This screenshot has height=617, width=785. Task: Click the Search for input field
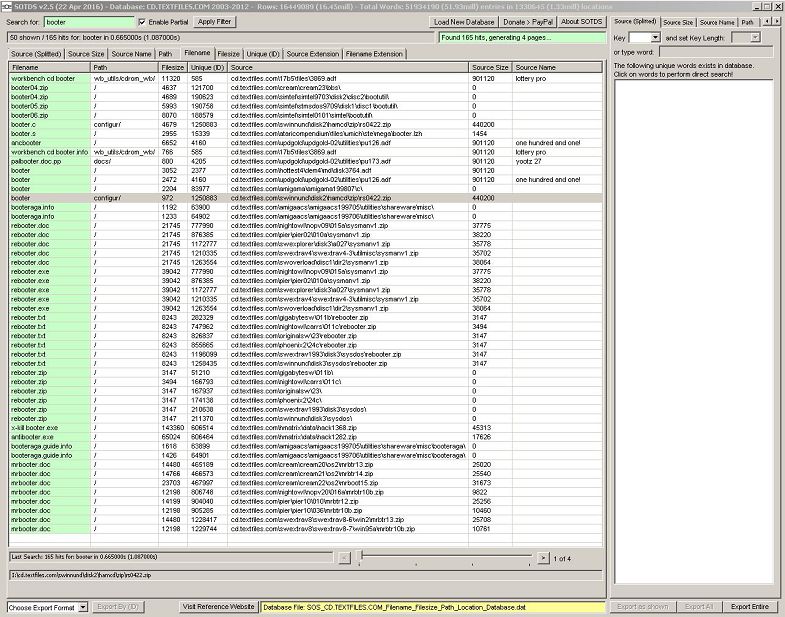[85, 21]
